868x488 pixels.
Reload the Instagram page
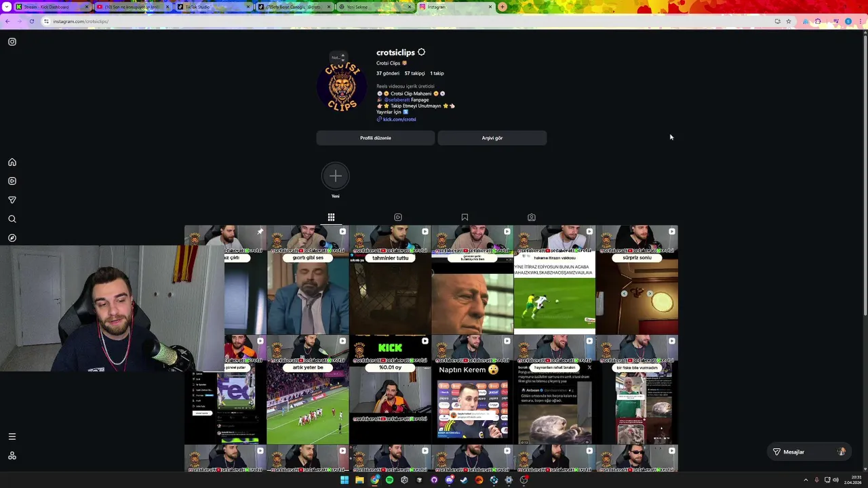[31, 21]
